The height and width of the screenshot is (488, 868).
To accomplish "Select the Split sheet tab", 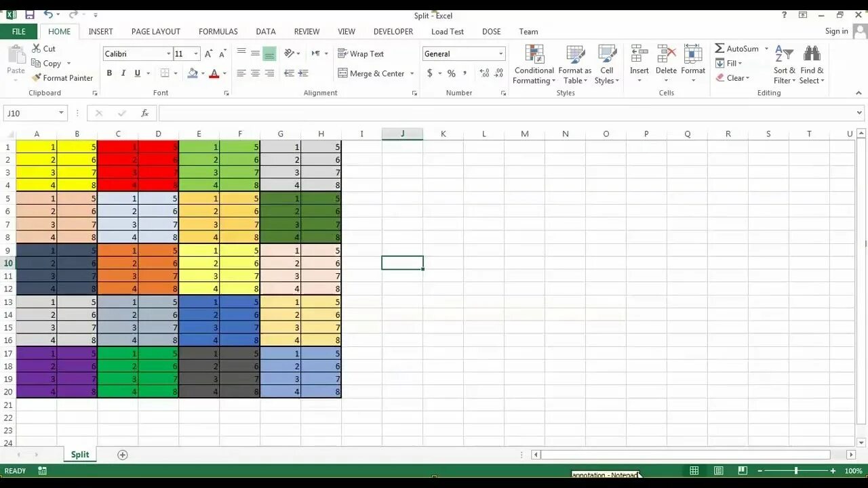I will [80, 455].
